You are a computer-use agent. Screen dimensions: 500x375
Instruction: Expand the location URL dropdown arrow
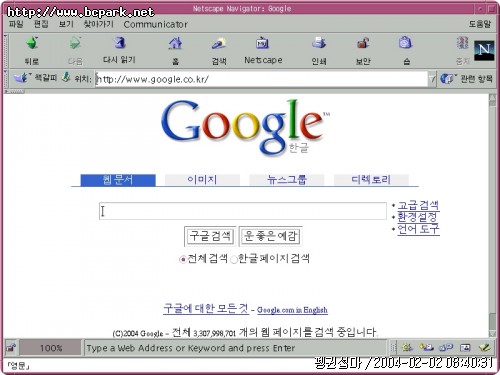point(432,79)
